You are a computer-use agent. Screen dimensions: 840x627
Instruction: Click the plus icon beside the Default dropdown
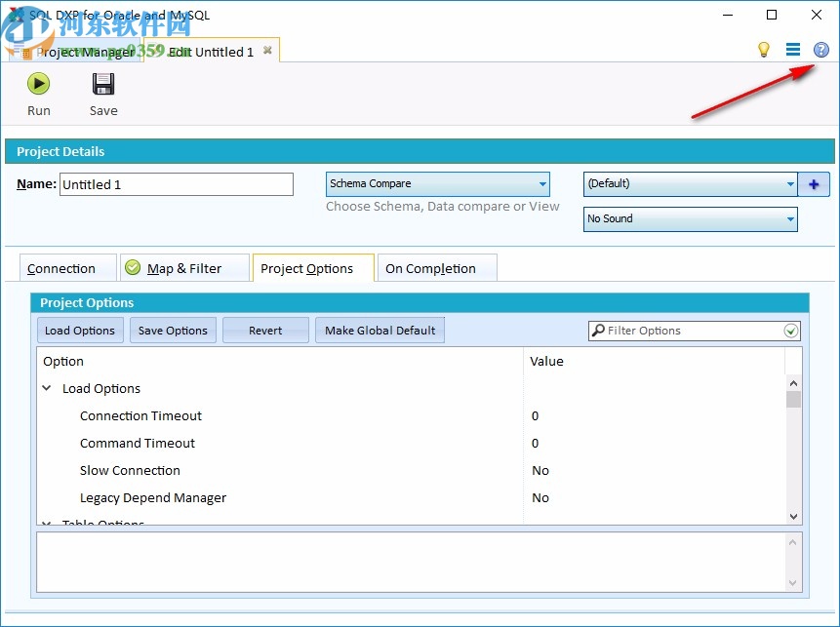(x=814, y=183)
